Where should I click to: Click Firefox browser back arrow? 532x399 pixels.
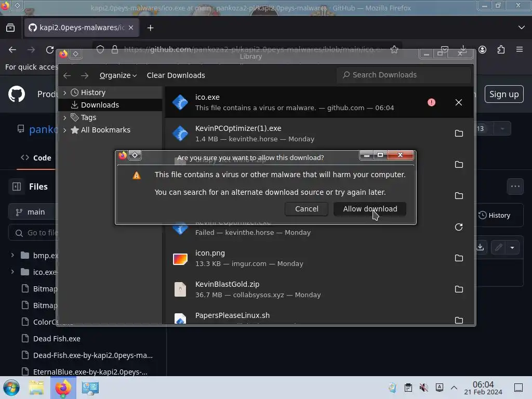click(x=12, y=50)
